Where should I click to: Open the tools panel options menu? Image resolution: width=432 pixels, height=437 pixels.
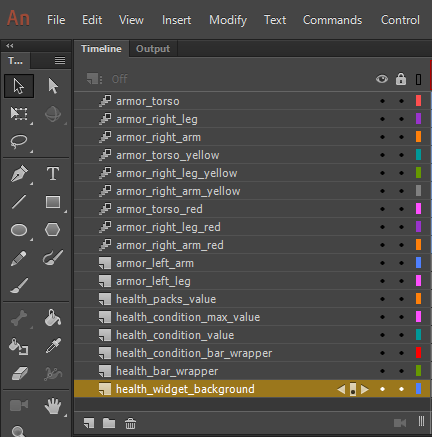click(x=60, y=60)
